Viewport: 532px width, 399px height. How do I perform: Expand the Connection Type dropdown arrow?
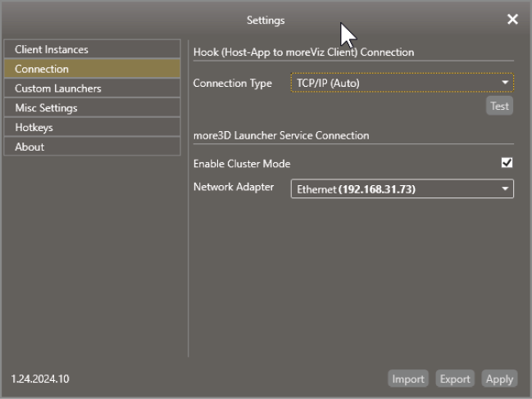505,83
